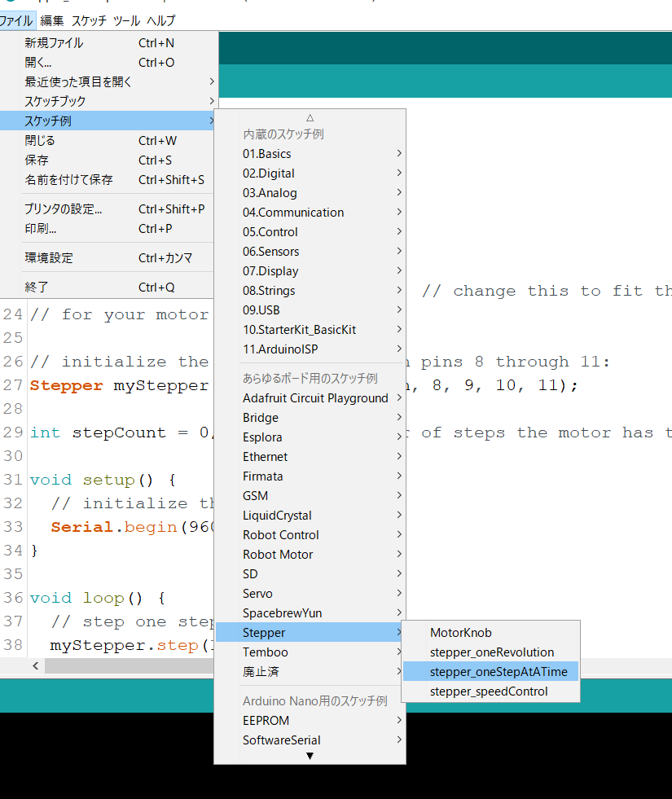Open the MotorKnob example sketch

[x=490, y=632]
